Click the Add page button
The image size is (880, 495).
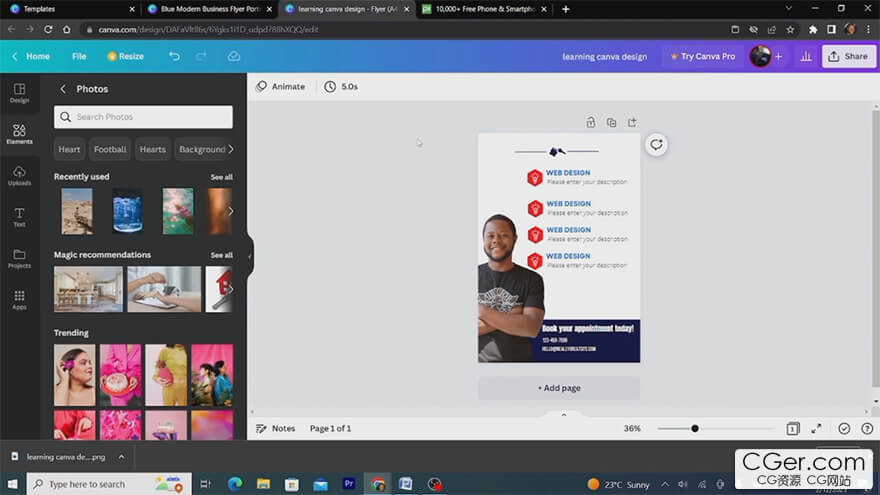click(558, 388)
